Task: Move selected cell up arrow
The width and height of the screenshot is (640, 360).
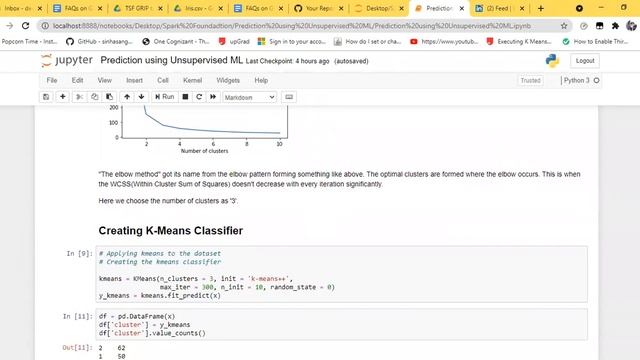Action: (x=127, y=97)
